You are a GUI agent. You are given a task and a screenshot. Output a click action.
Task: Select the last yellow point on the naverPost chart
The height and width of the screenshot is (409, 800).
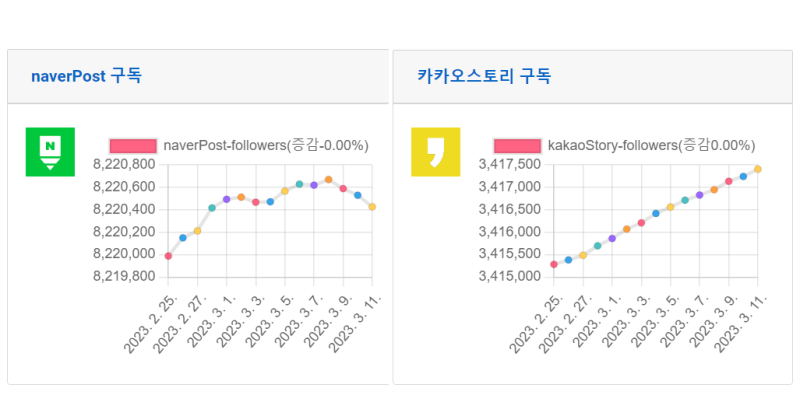372,207
